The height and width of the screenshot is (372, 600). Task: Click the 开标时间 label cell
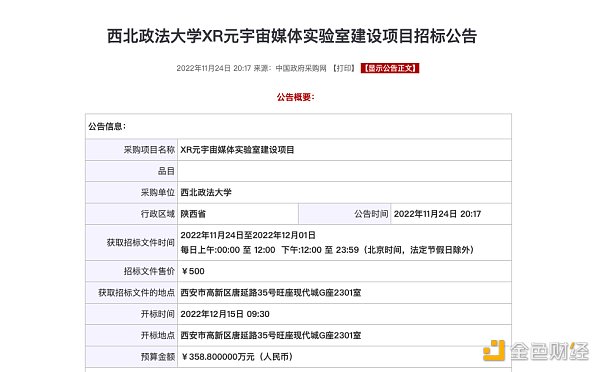coord(132,314)
